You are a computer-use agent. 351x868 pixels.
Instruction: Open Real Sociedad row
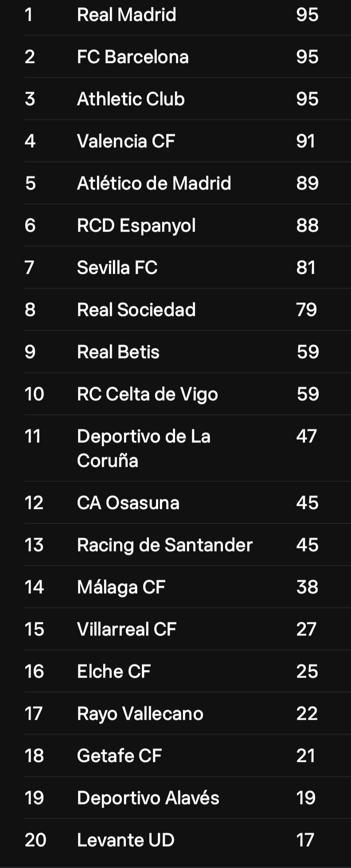(x=187, y=310)
